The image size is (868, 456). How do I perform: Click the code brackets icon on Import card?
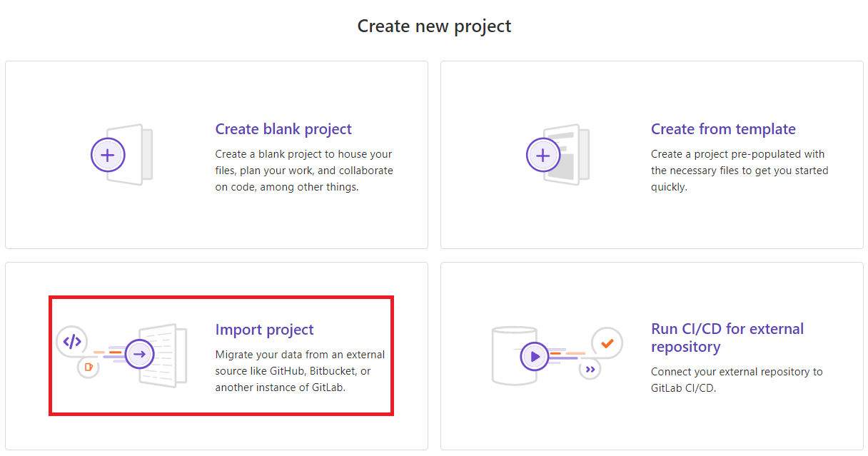72,341
